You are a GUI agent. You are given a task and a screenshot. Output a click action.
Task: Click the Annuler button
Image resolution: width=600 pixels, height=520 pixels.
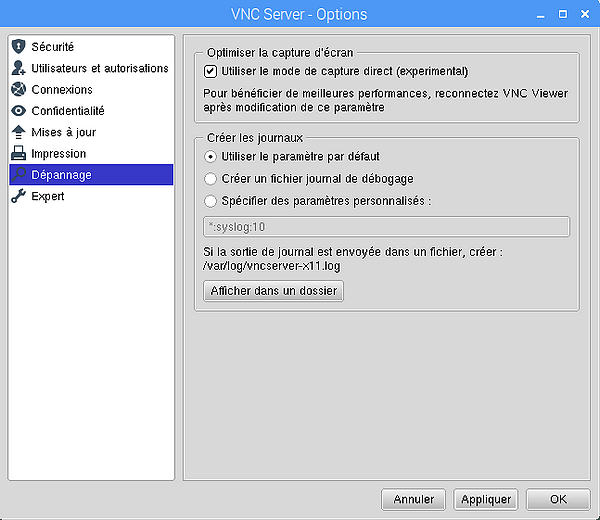pos(414,499)
